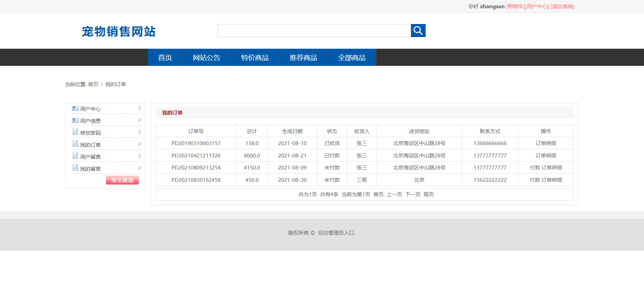This screenshot has height=295, width=644.
Task: Click the 送货地址 column header
Action: point(419,131)
